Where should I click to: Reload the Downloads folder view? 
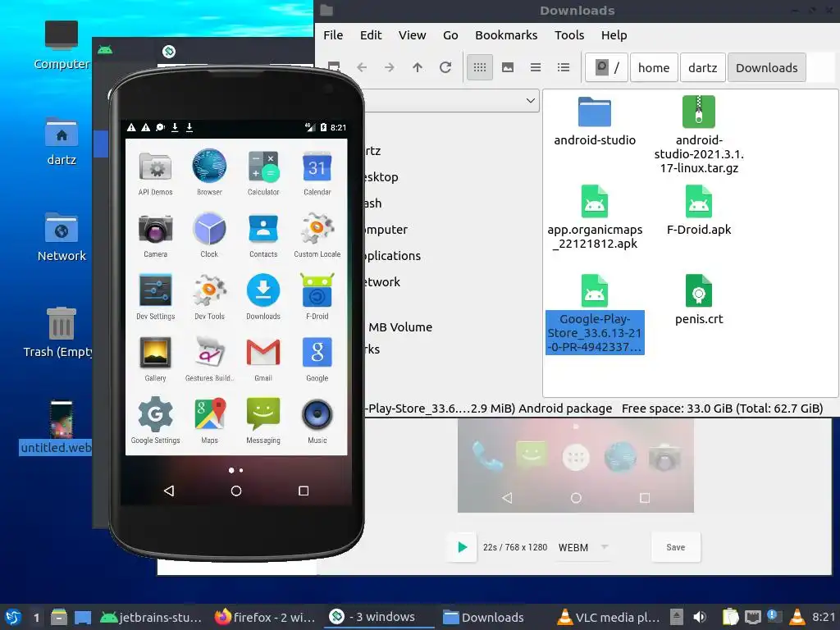(445, 67)
